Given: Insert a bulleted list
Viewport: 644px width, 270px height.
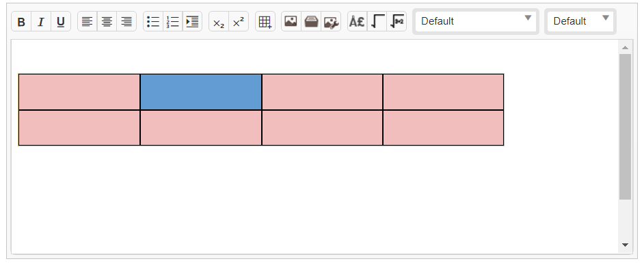Looking at the screenshot, I should pos(153,21).
